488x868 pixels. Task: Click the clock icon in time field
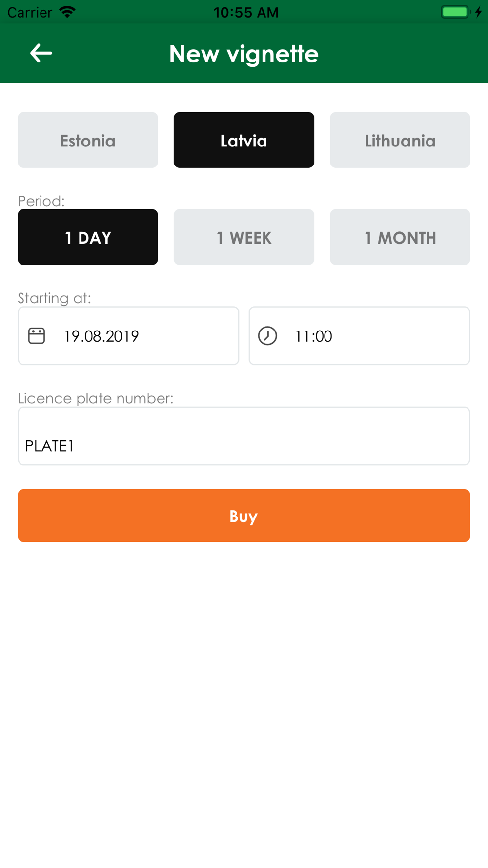(x=267, y=336)
